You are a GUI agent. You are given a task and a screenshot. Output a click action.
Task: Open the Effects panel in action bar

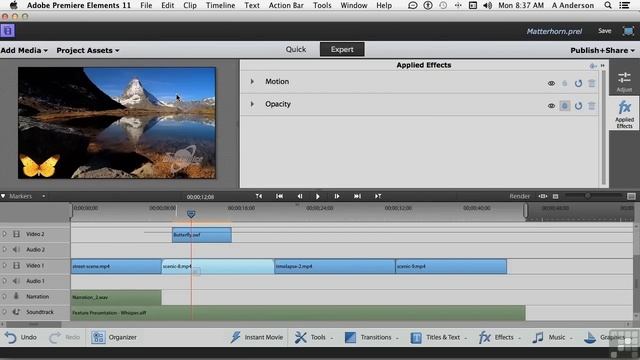(x=500, y=337)
